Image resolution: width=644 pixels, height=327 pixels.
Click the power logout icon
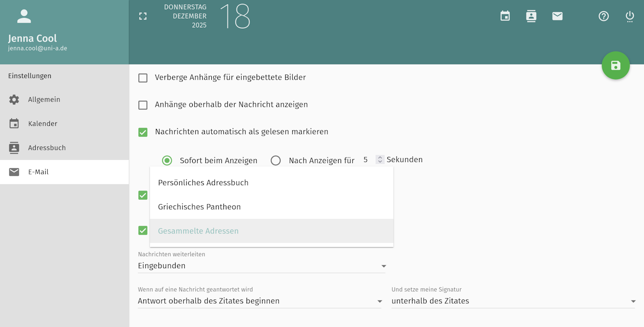[x=630, y=17]
